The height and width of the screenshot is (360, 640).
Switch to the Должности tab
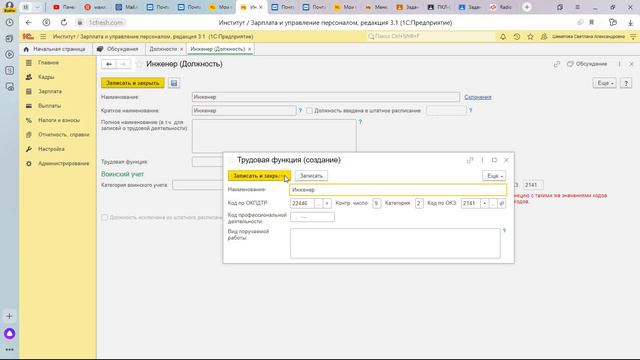[x=163, y=49]
